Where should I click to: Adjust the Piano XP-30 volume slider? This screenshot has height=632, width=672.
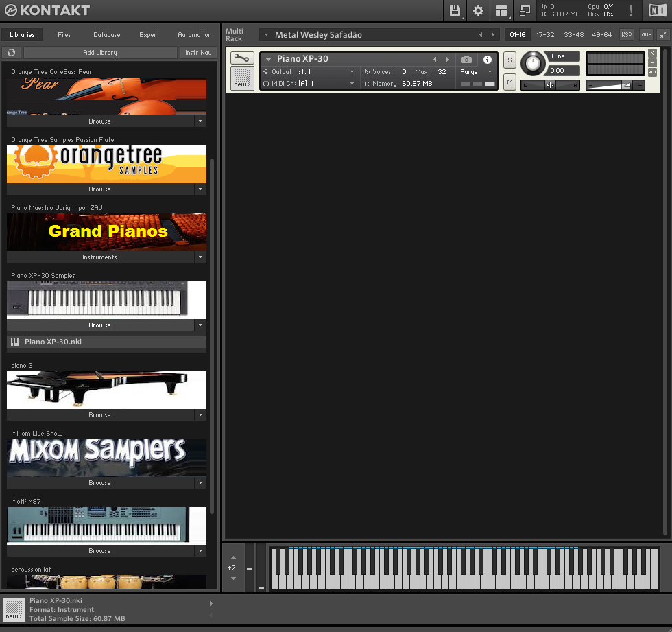(616, 85)
